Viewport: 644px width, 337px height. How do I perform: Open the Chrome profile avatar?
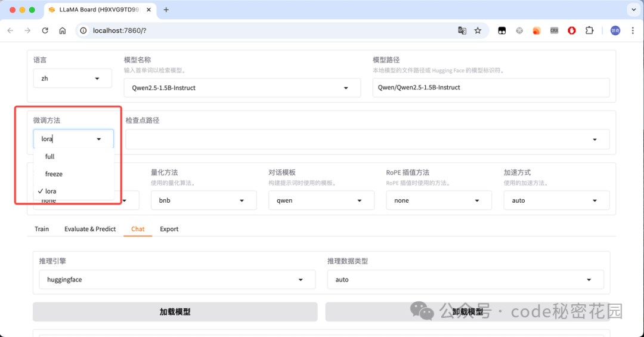point(615,30)
